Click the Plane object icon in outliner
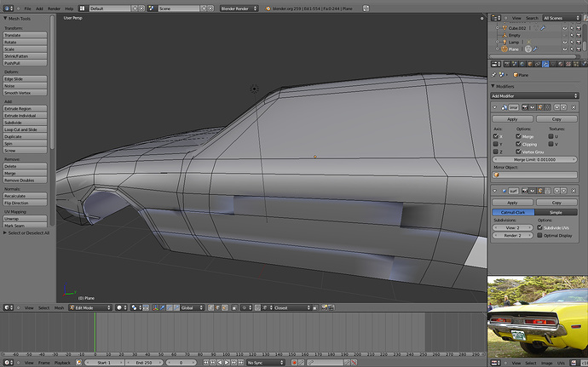This screenshot has height=367, width=588. tap(504, 49)
